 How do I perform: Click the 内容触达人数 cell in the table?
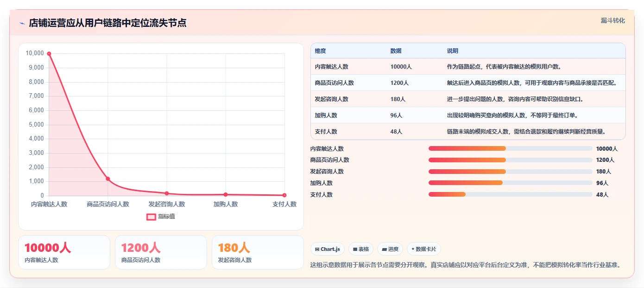tap(332, 67)
